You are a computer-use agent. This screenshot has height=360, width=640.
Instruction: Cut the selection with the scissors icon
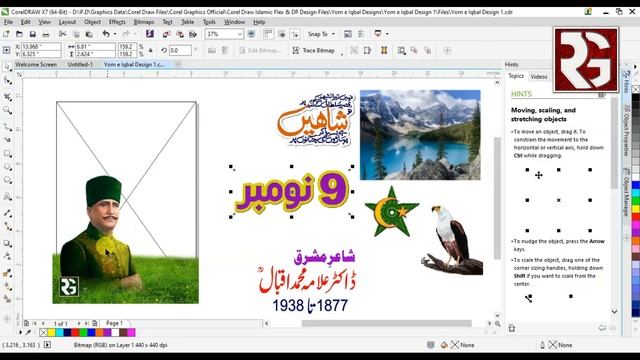[x=62, y=34]
